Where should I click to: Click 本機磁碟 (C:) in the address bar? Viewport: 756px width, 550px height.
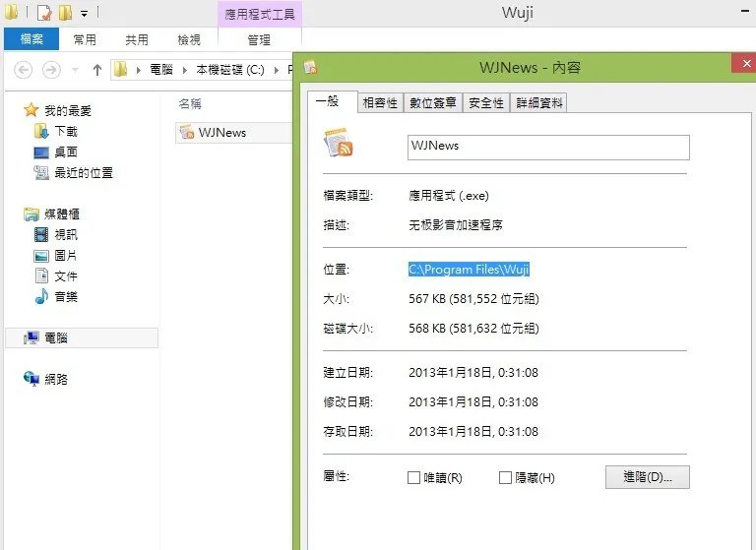230,70
